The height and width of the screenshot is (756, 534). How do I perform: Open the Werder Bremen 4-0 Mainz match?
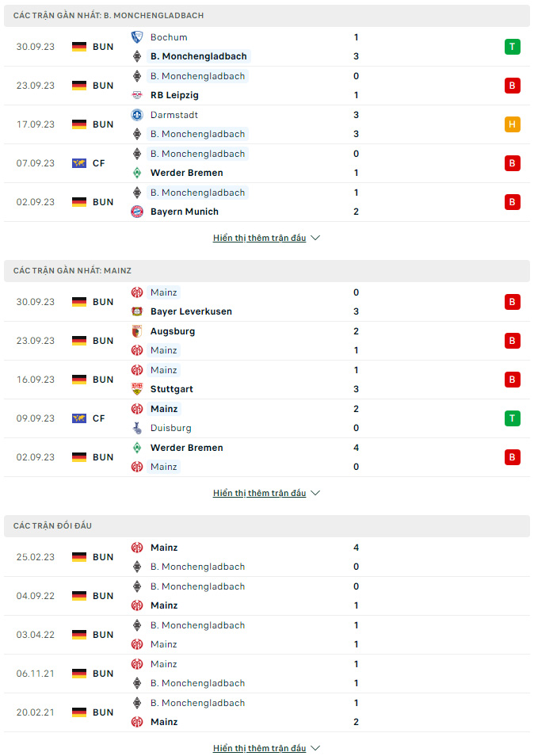[x=267, y=457]
